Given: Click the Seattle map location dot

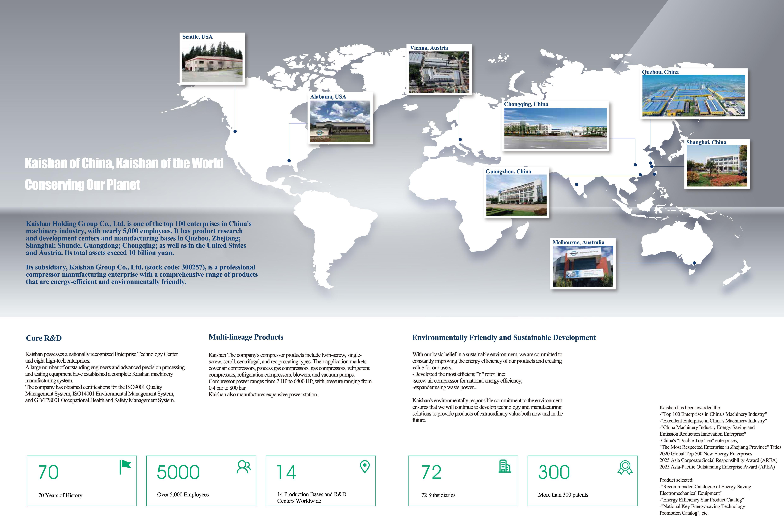Looking at the screenshot, I should pos(235,131).
